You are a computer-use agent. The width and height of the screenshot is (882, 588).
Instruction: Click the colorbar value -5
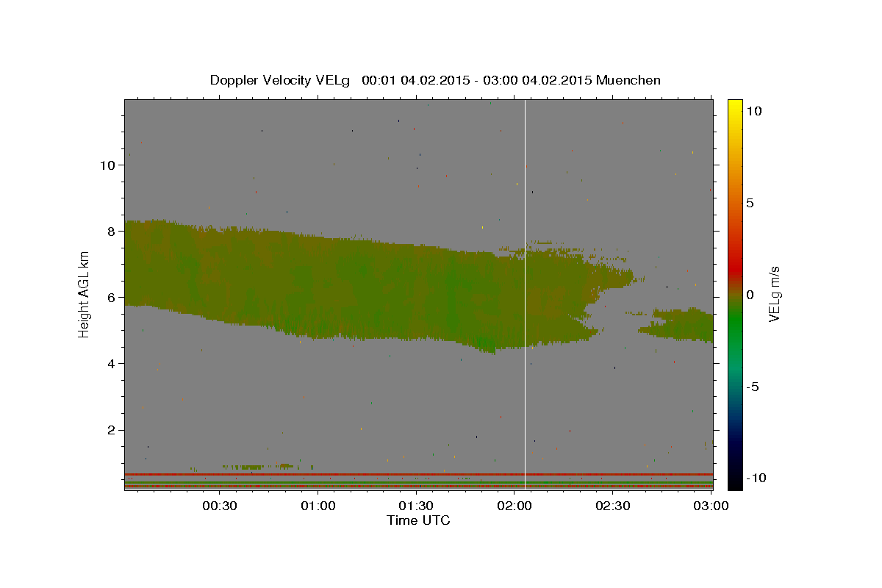point(752,387)
